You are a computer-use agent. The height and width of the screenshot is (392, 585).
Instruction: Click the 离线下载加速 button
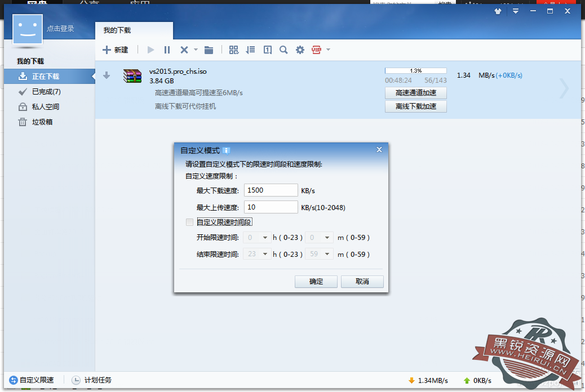click(415, 106)
